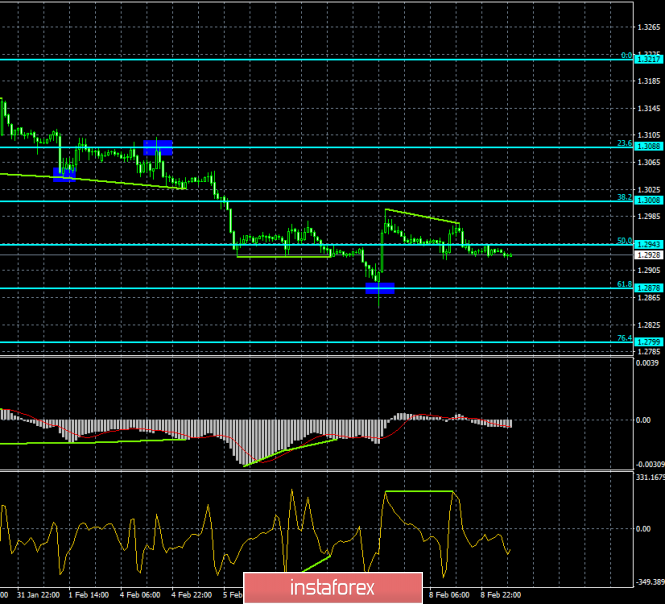665x604 pixels.
Task: Click the 61.8 Fibonacci level label
Action: [x=623, y=284]
